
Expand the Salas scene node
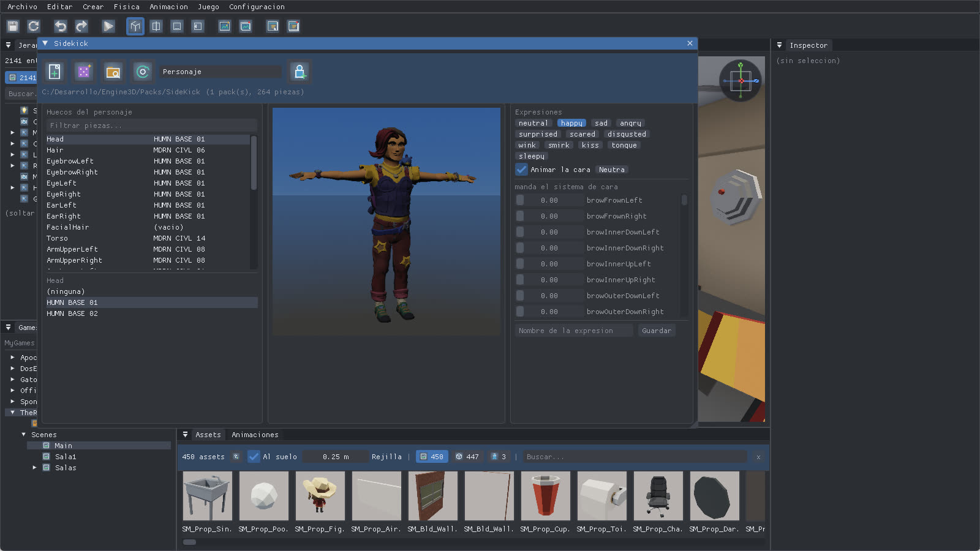(x=35, y=468)
